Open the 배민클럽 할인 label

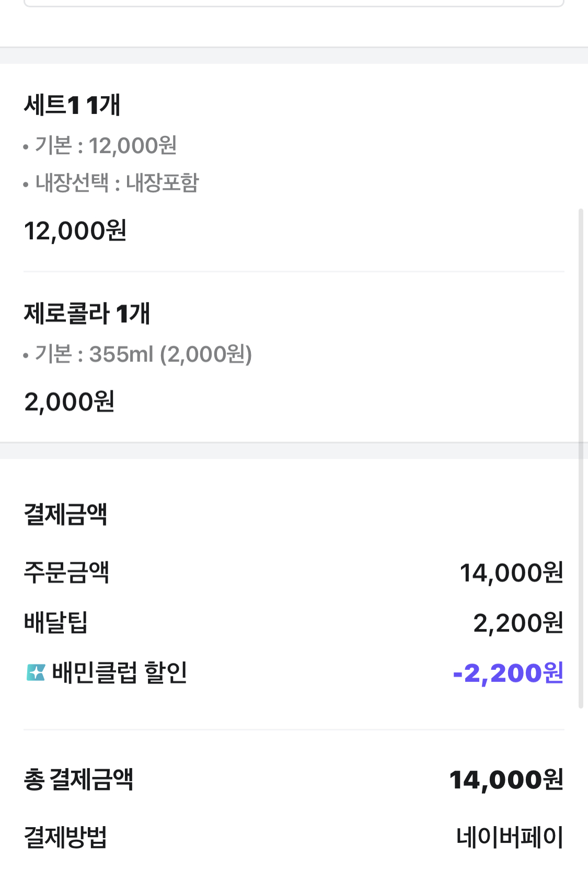click(119, 672)
